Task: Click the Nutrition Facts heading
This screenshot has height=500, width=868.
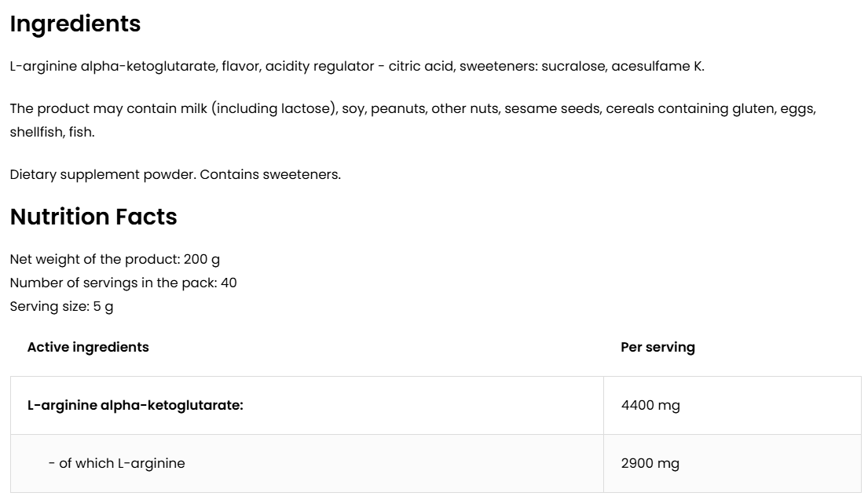Action: point(93,217)
